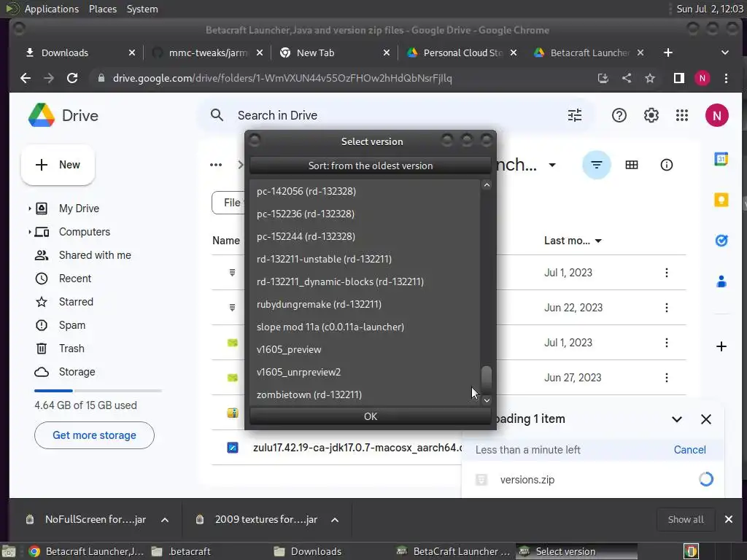Expand Computers tree arrow
Image resolution: width=747 pixels, height=560 pixels.
pos(29,232)
